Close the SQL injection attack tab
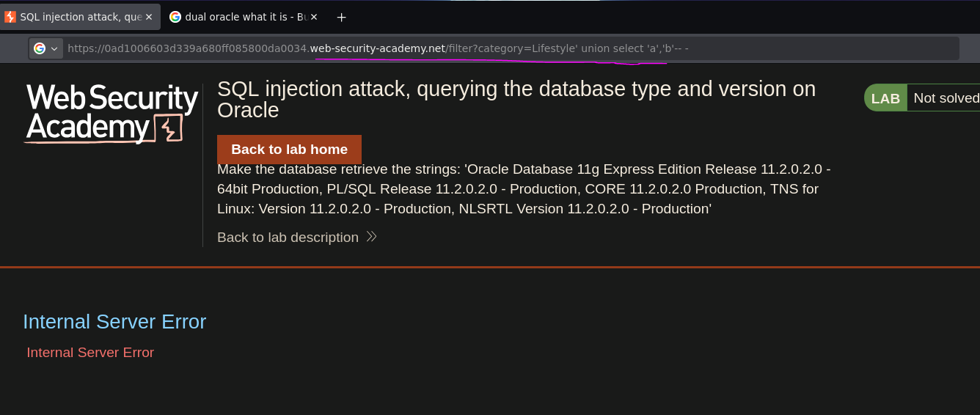 click(149, 17)
